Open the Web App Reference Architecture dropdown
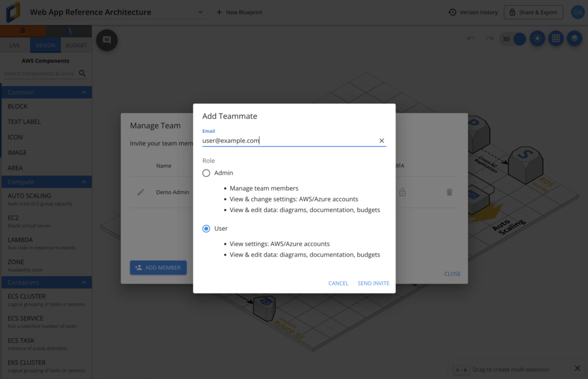 coord(200,11)
